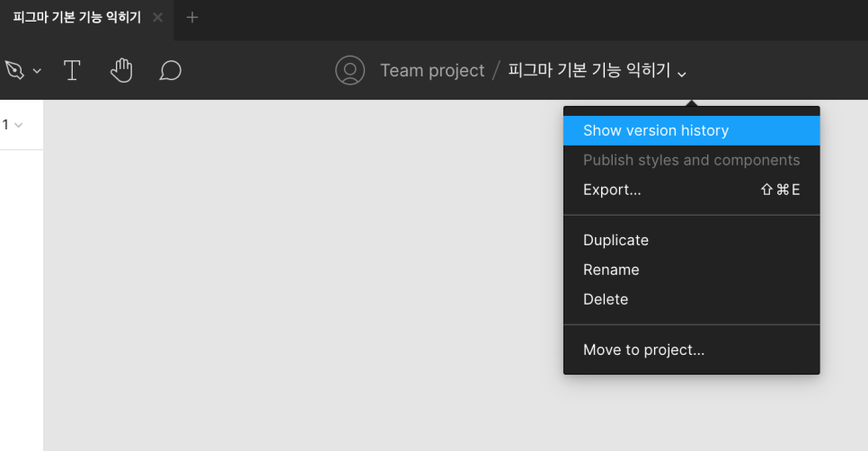Choose Delete in the file menu
Screen dimensions: 868x451
(691, 299)
